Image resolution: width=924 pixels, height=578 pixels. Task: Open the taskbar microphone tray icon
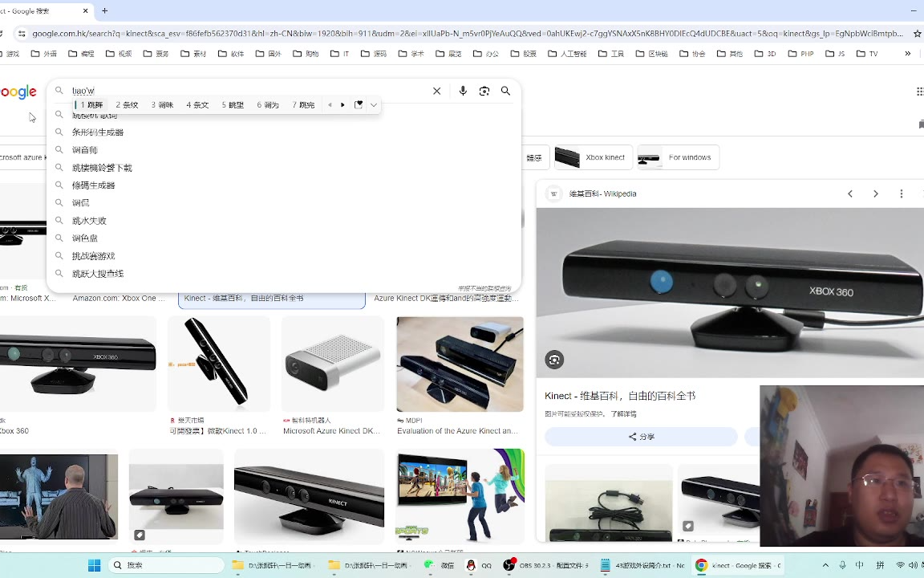[843, 565]
